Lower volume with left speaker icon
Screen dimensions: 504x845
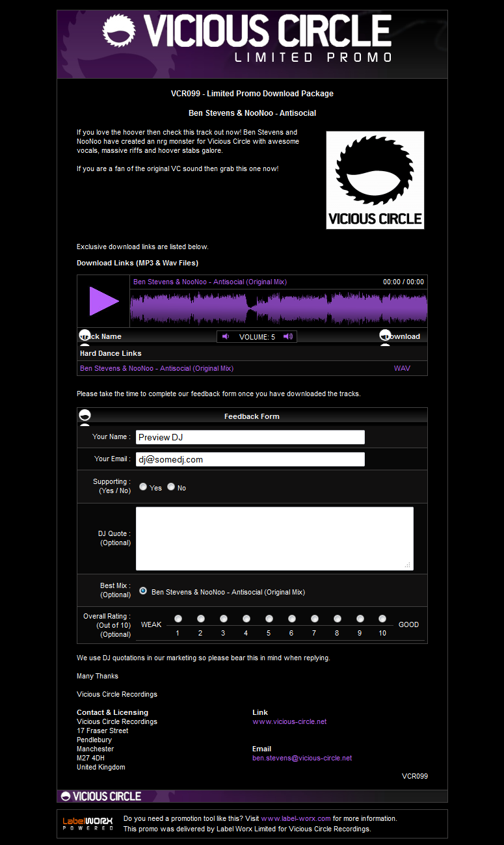pos(226,336)
